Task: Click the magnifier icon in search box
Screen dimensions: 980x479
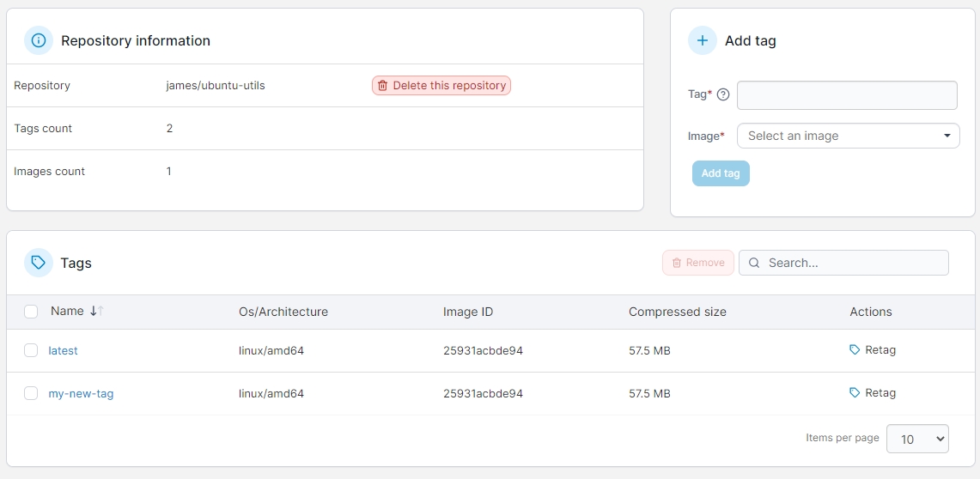Action: tap(754, 263)
